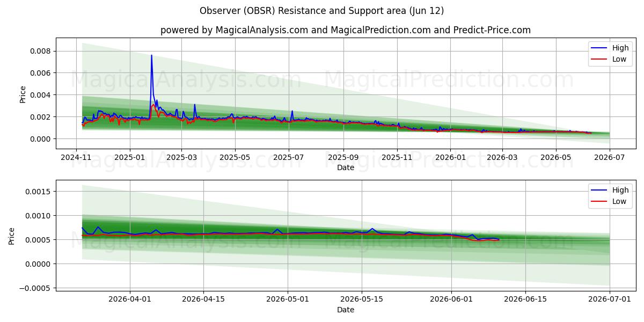Click the '2025-01' x-axis label in the top chart
The width and height of the screenshot is (644, 322).
click(129, 157)
